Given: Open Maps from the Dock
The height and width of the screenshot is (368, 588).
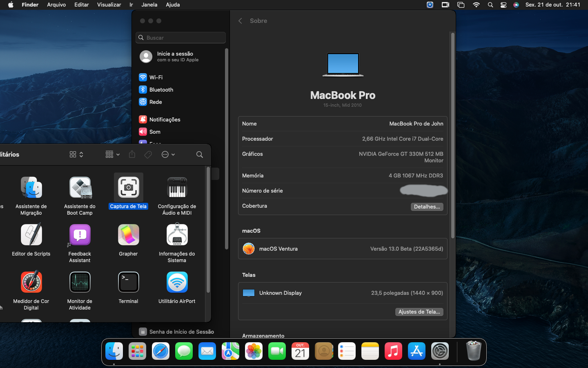Looking at the screenshot, I should (x=230, y=351).
